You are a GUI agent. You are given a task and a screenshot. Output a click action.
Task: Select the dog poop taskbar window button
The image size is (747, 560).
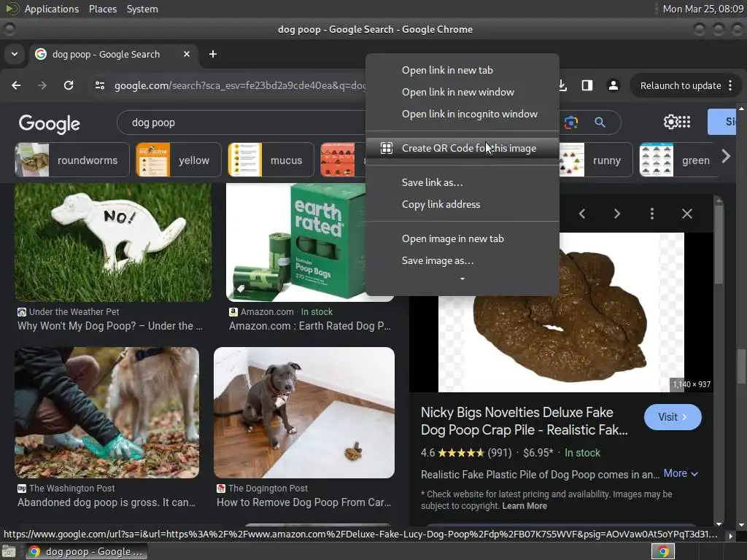[86, 551]
